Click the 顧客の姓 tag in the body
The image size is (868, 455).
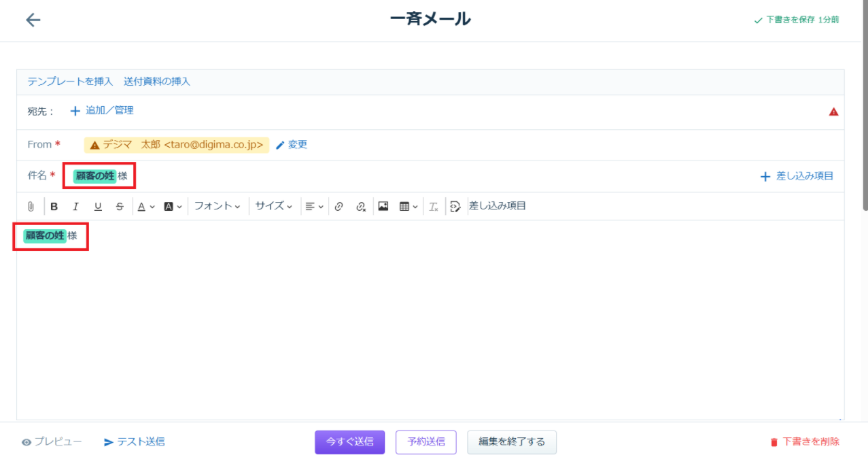[x=45, y=236]
